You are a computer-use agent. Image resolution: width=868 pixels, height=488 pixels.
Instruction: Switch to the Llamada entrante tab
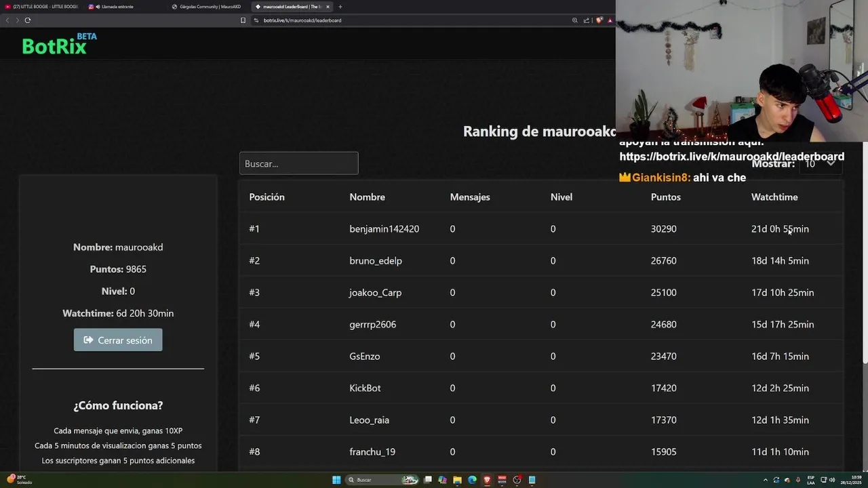point(125,7)
